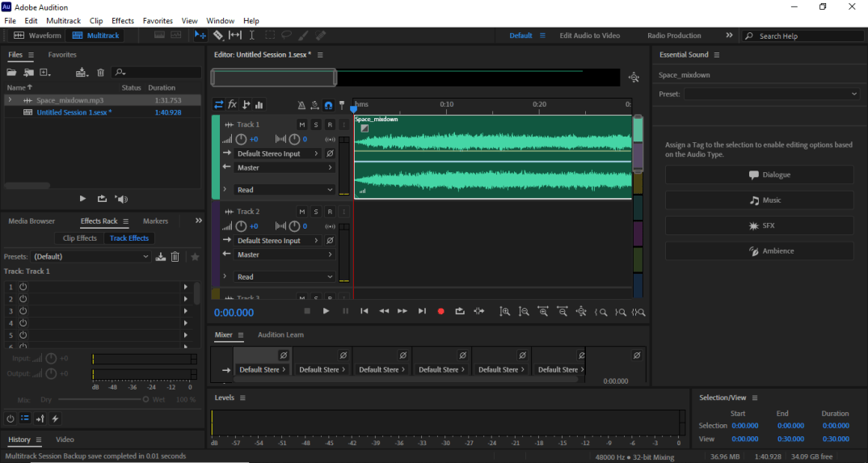Click the metronome toggle icon
Image resolution: width=868 pixels, height=463 pixels.
pyautogui.click(x=301, y=105)
